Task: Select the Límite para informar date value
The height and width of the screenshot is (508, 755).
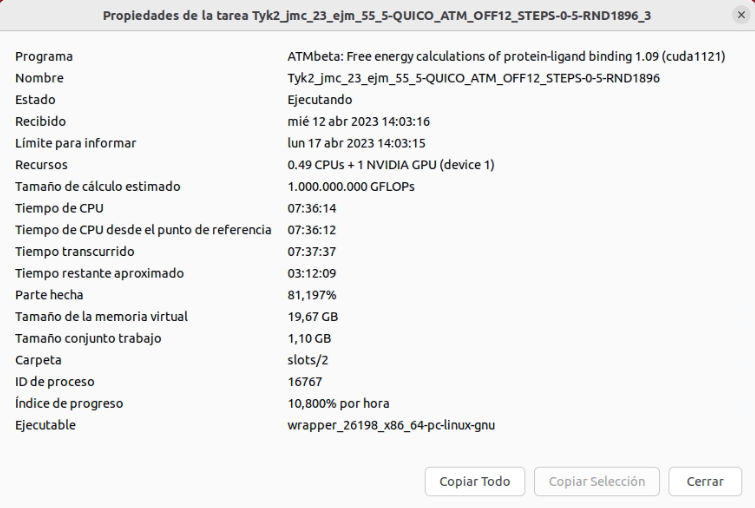Action: pyautogui.click(x=356, y=143)
